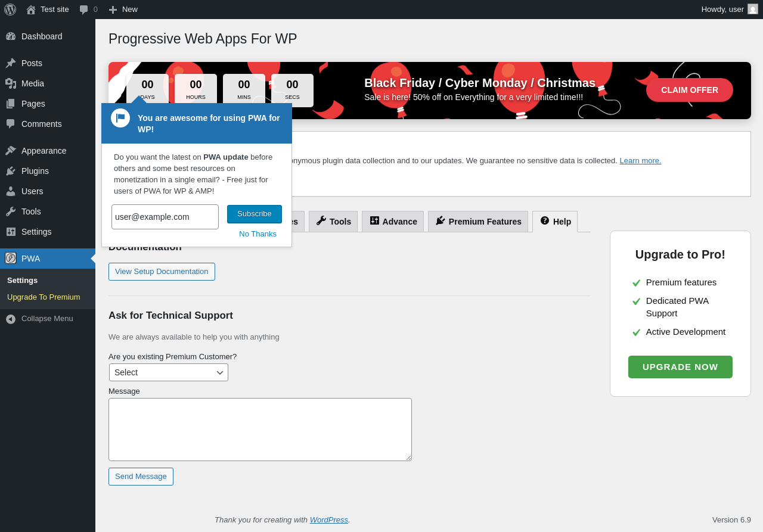Open the Posts menu
The image size is (763, 532).
48,63
